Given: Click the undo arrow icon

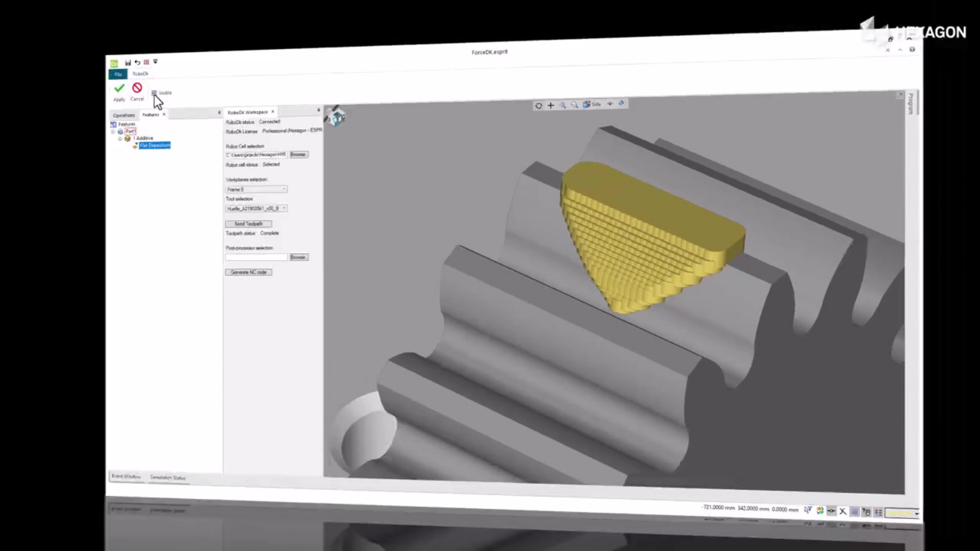Looking at the screenshot, I should coord(137,62).
